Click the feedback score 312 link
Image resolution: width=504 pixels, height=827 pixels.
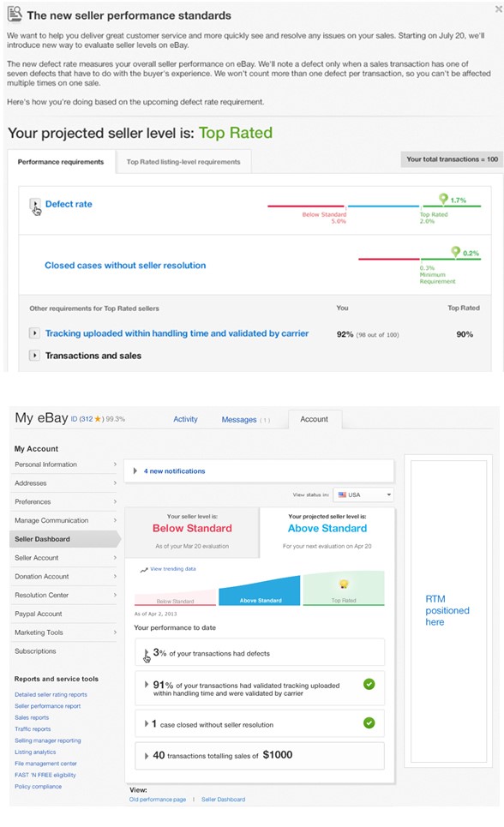coord(87,419)
